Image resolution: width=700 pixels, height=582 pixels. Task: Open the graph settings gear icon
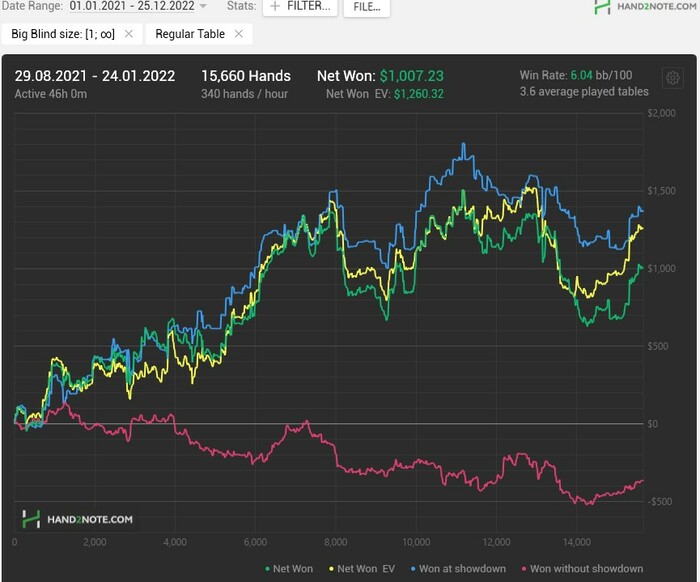(673, 79)
